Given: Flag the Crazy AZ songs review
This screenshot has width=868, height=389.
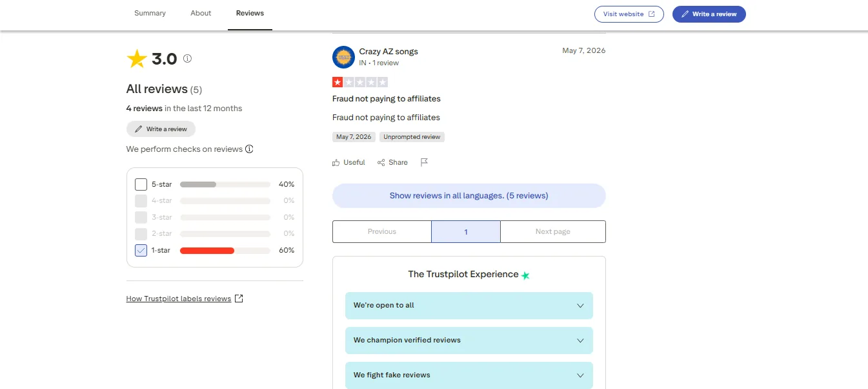Looking at the screenshot, I should click(x=424, y=162).
